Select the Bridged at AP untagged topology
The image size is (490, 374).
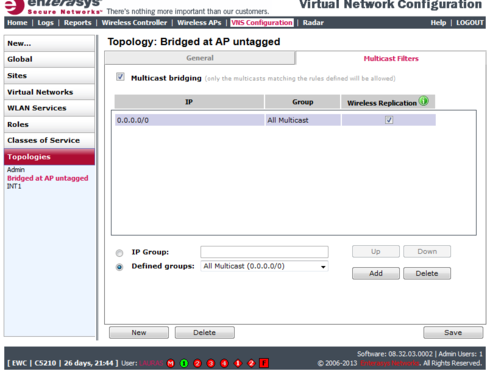pos(48,178)
